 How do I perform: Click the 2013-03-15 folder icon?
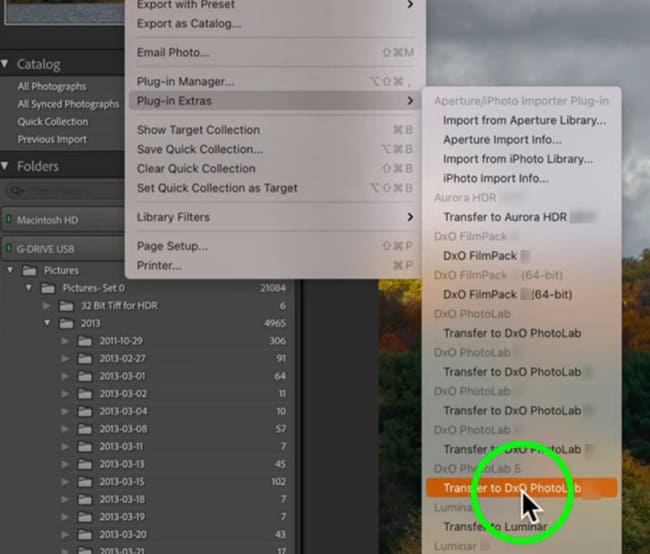tap(85, 482)
